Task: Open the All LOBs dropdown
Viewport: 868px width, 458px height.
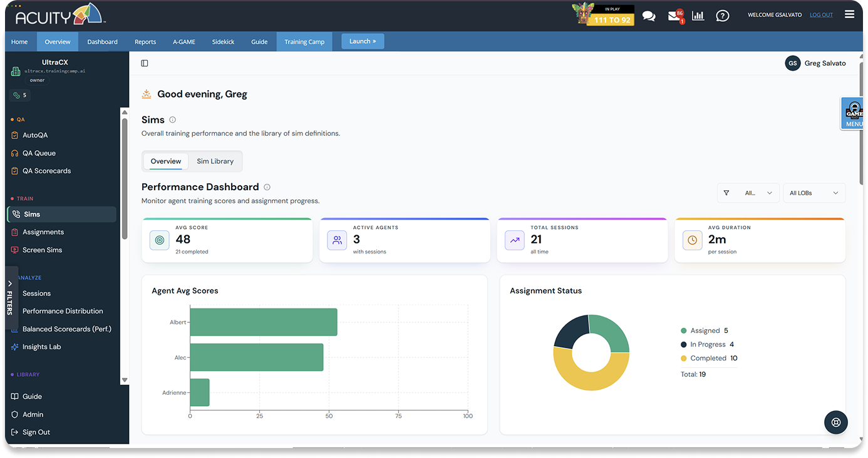Action: coord(814,193)
